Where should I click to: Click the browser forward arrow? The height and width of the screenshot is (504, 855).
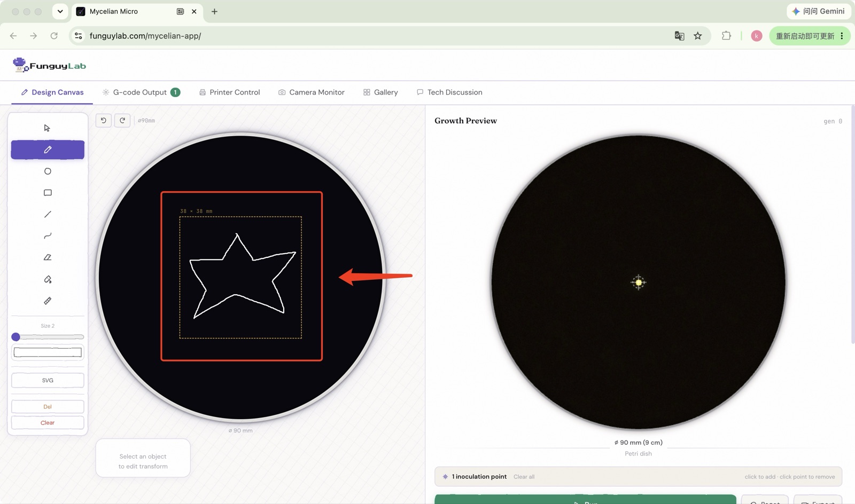click(x=34, y=36)
